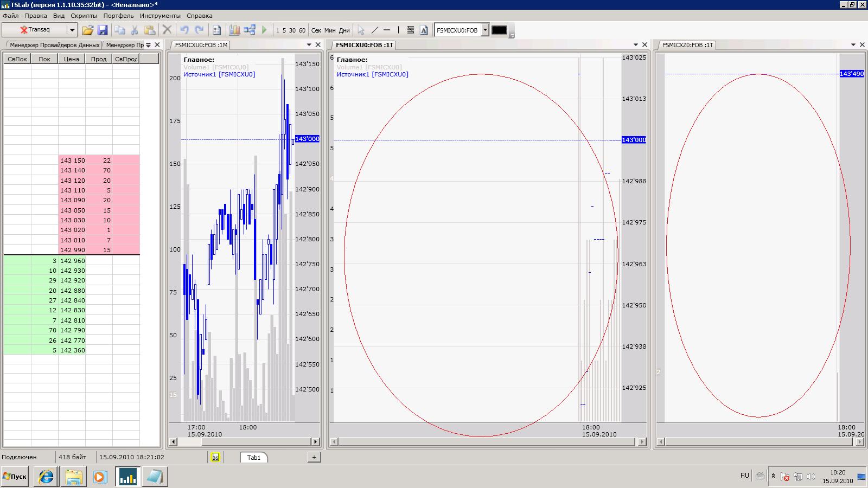This screenshot has height=488, width=868.
Task: Click the chart bars toolbar icon
Action: pyautogui.click(x=234, y=30)
